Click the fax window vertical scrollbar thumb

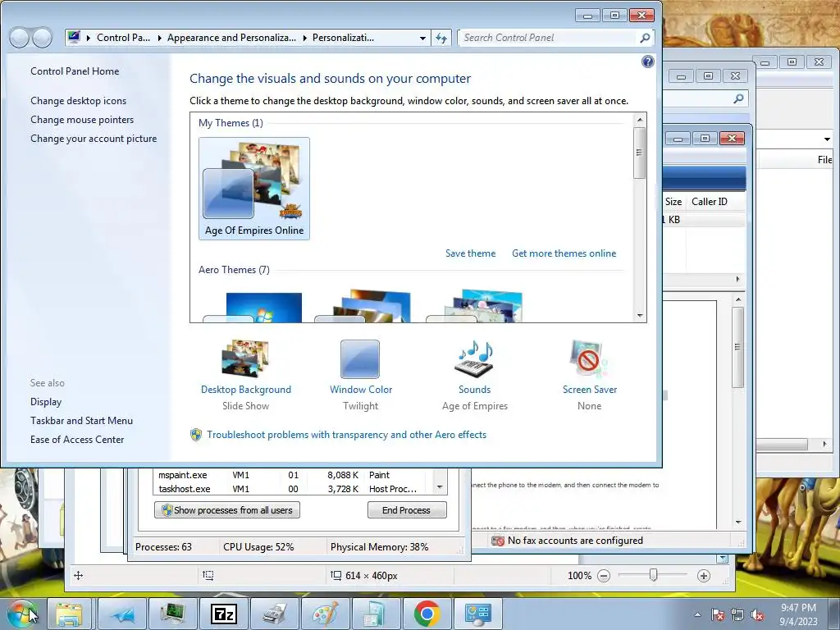pyautogui.click(x=738, y=347)
